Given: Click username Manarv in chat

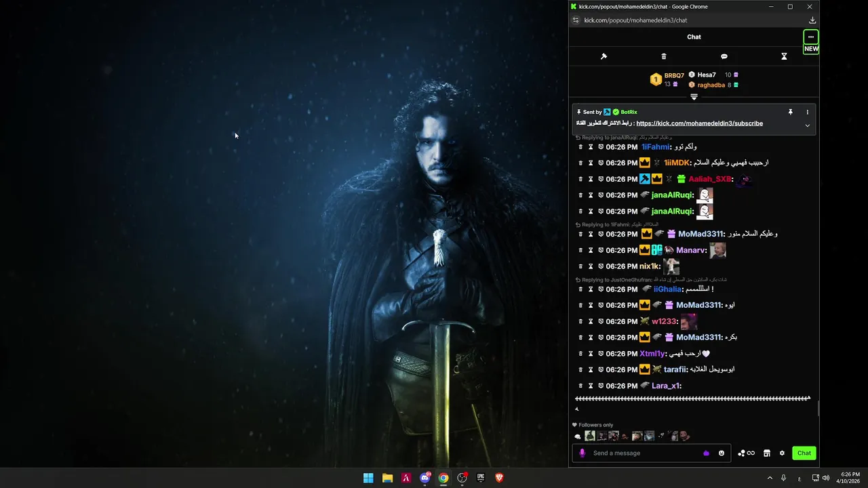Looking at the screenshot, I should click(691, 251).
